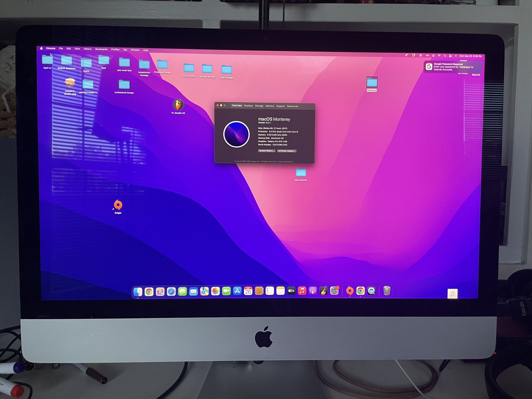
Task: Open Maps in the dock
Action: [x=204, y=291]
